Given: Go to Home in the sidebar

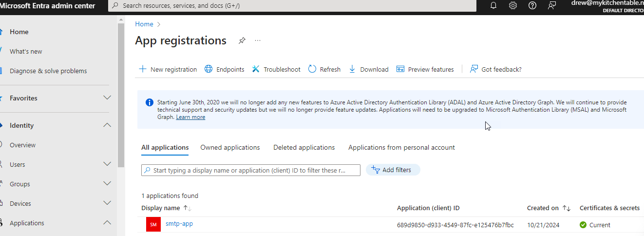Looking at the screenshot, I should 19,32.
